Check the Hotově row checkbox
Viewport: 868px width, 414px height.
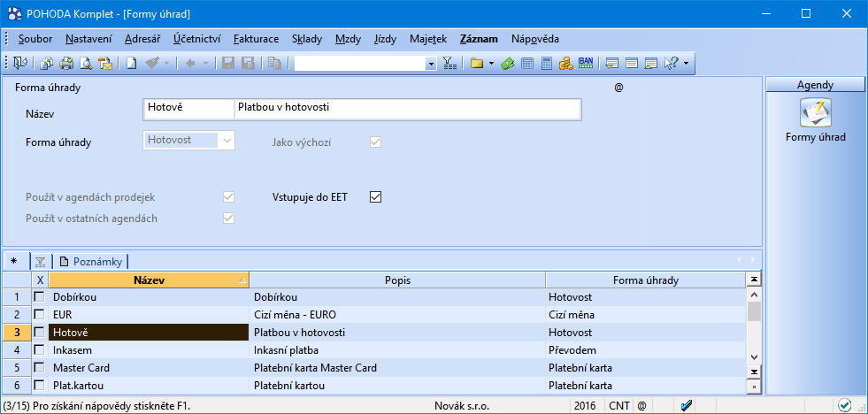[39, 332]
